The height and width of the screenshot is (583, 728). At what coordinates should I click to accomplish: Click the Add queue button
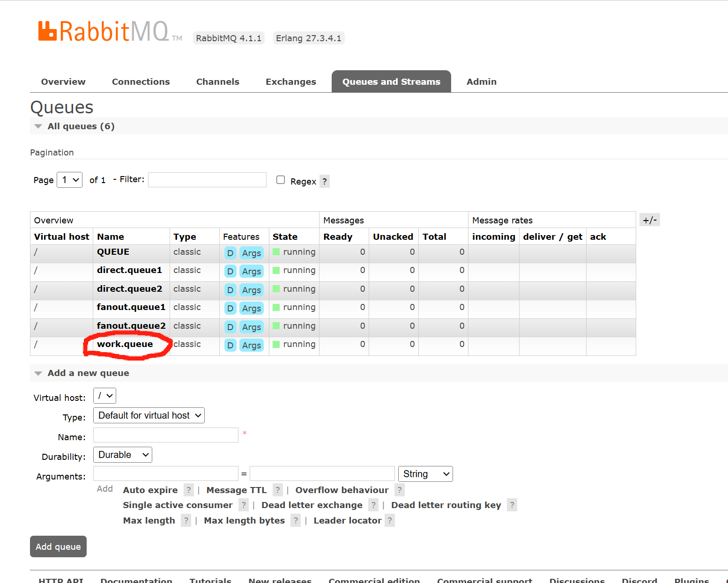[58, 546]
